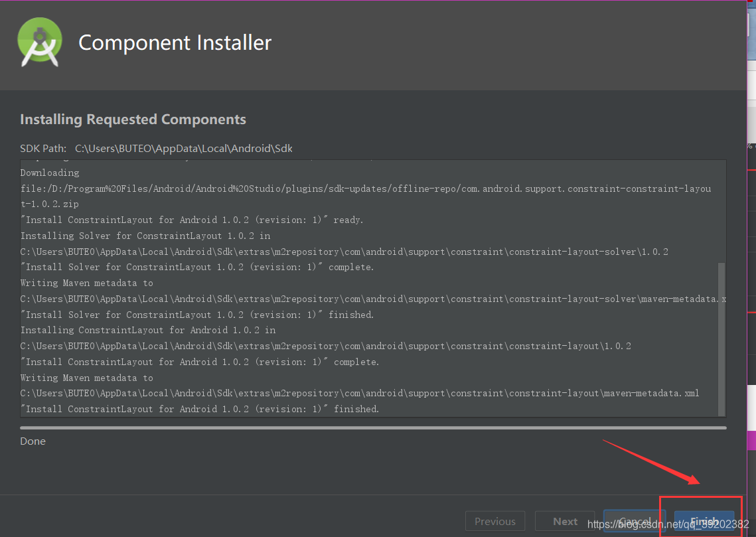The width and height of the screenshot is (756, 537).
Task: Click the disabled Previous button
Action: [x=495, y=522]
